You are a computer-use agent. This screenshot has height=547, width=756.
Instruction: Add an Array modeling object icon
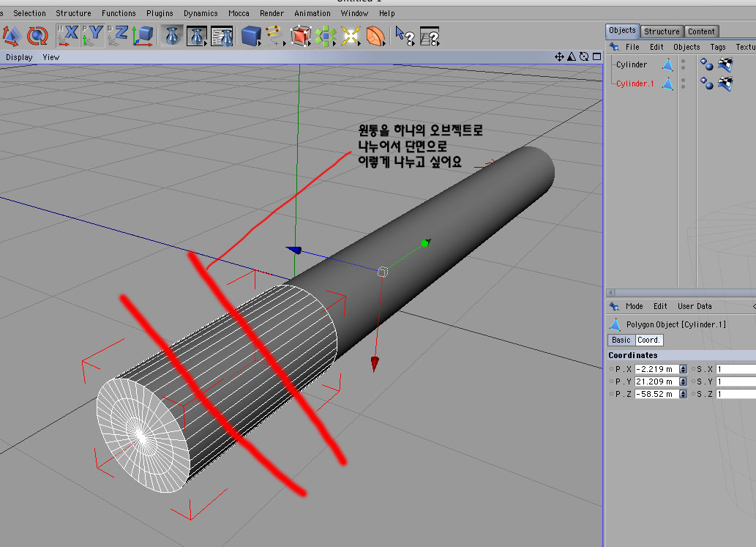(326, 36)
